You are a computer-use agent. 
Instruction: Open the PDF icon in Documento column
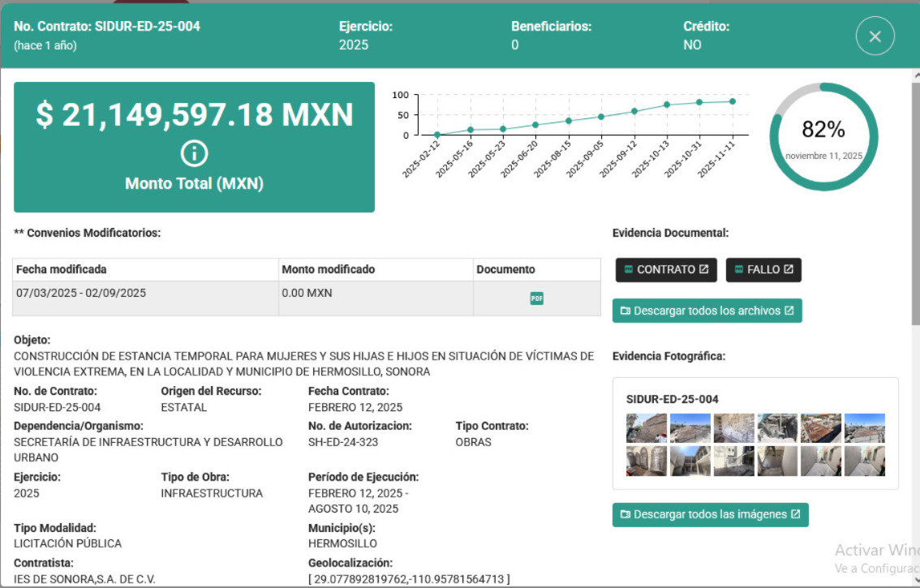click(536, 298)
